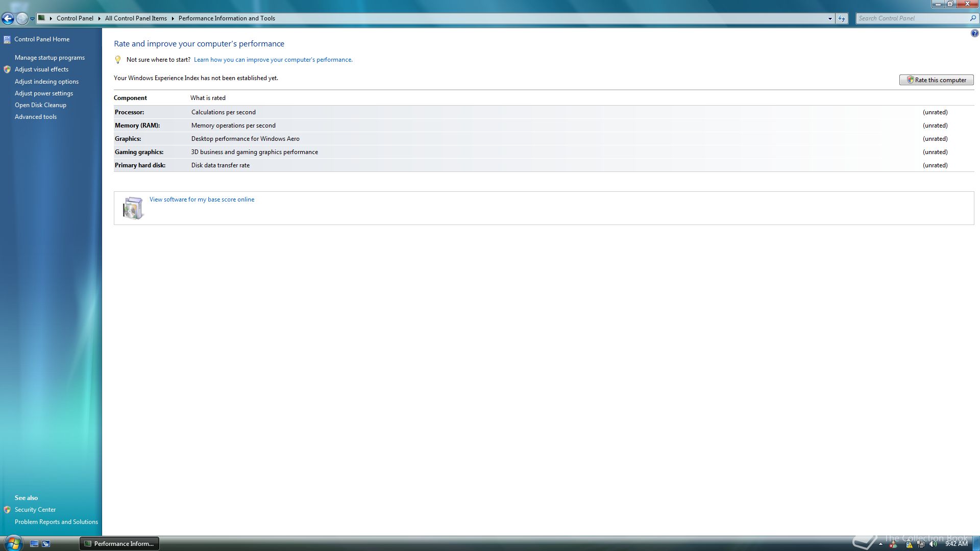
Task: Click the 9:42 AM system clock
Action: [x=956, y=544]
